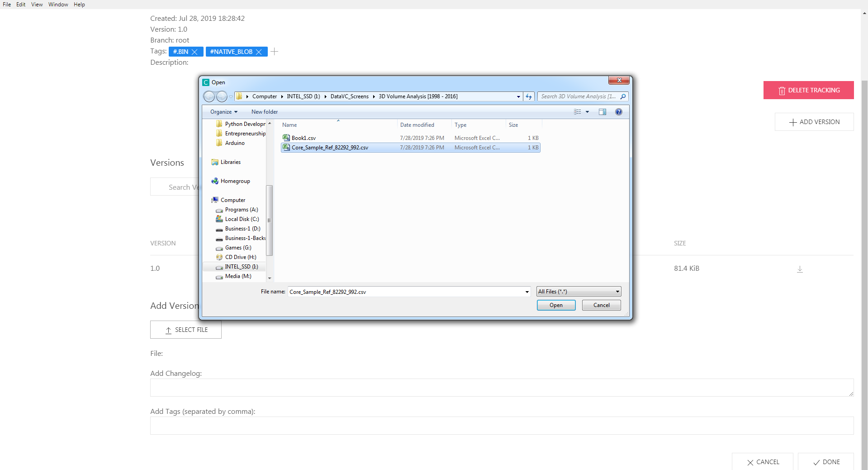Sort files by Name column
Screen dimensions: 868x470
coord(338,125)
